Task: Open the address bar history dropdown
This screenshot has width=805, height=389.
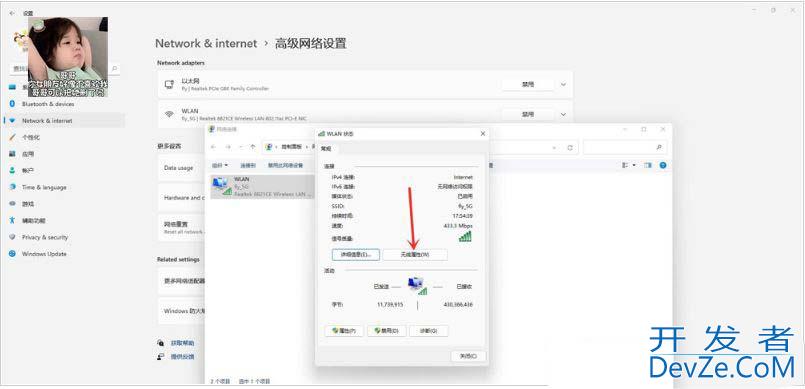Action: (x=554, y=147)
